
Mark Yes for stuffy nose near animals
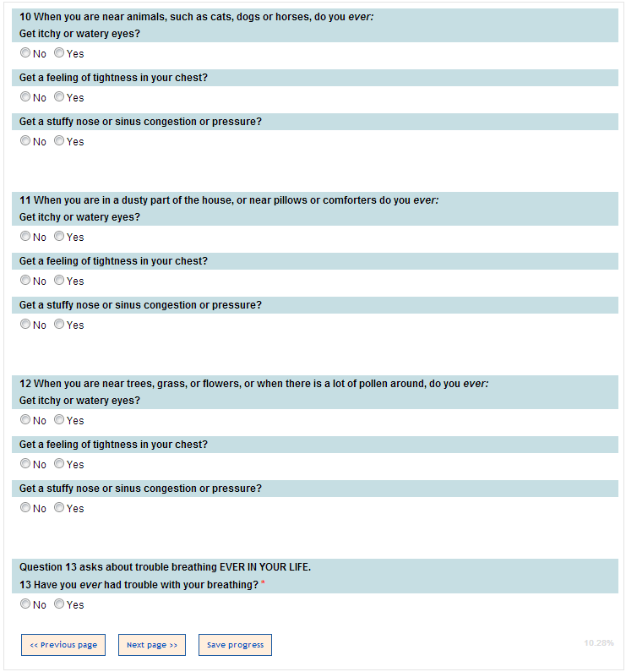[59, 141]
